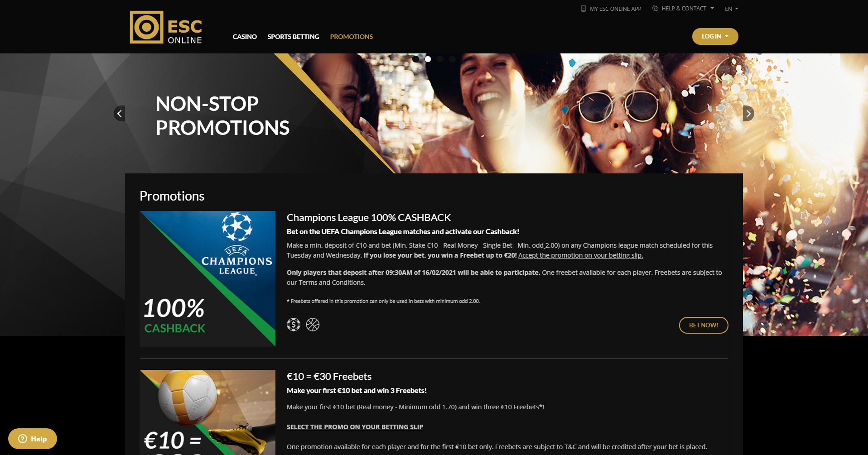This screenshot has height=455, width=868.
Task: Follow Accept the promotion on betting slip link
Action: [580, 255]
